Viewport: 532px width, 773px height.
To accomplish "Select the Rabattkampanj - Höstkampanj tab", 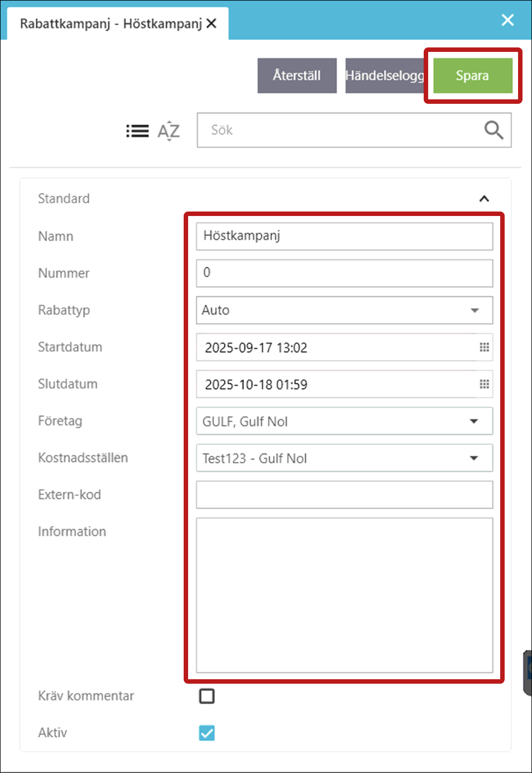I will 111,23.
